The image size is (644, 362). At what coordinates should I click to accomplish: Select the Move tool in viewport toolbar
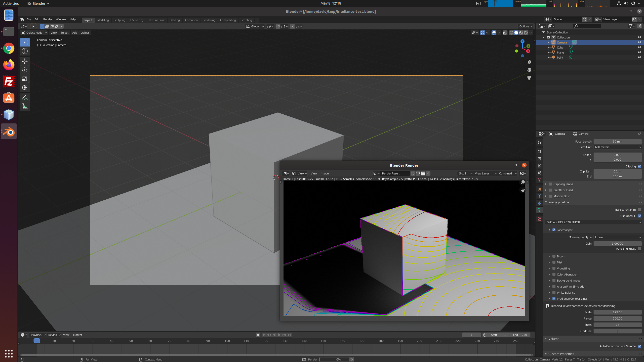point(24,61)
